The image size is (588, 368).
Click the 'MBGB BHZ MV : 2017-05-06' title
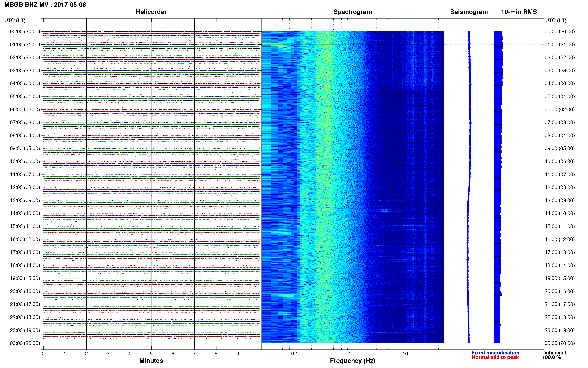coord(45,5)
